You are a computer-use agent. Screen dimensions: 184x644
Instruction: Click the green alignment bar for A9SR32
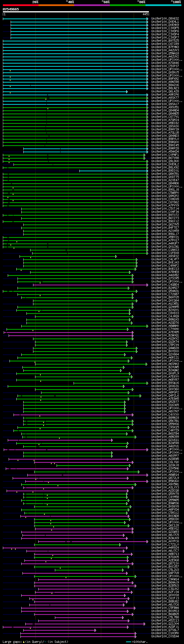pos(68,256)
